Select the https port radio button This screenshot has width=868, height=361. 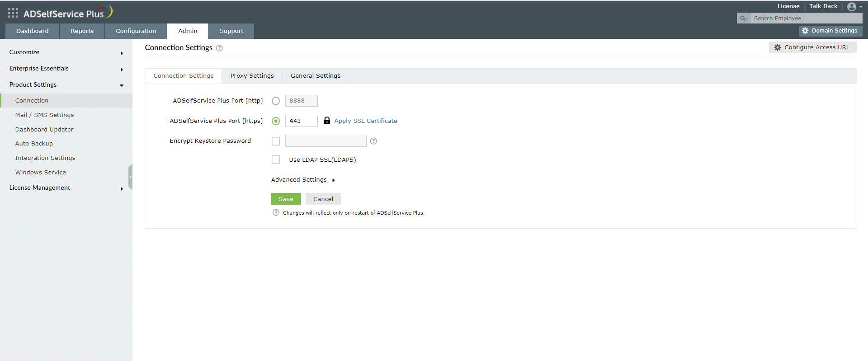(276, 121)
